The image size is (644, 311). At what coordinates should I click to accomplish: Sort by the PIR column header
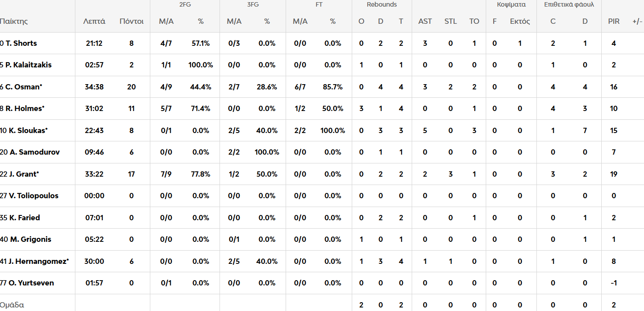pyautogui.click(x=614, y=21)
